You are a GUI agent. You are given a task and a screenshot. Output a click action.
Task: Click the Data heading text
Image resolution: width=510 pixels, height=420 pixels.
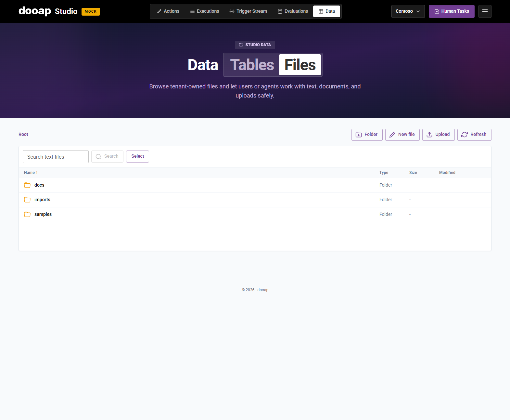(x=203, y=65)
